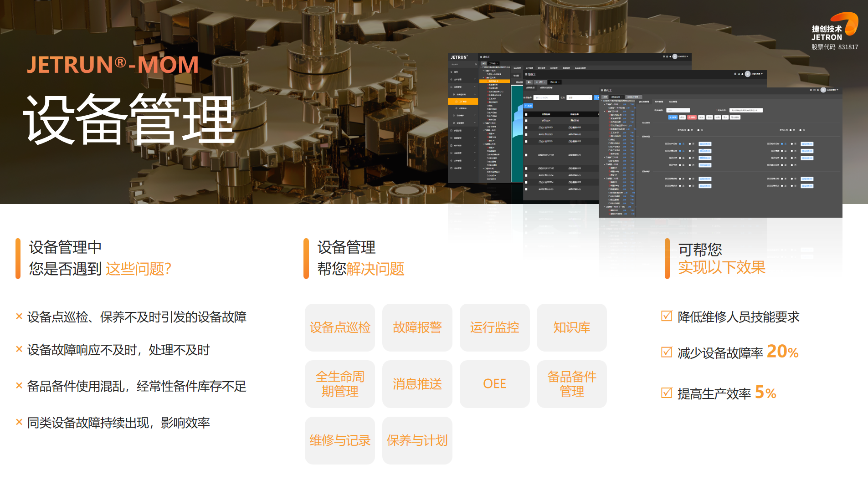
Task: Click the 同类设备故障持续出现，影响效率 line
Action: tap(118, 423)
